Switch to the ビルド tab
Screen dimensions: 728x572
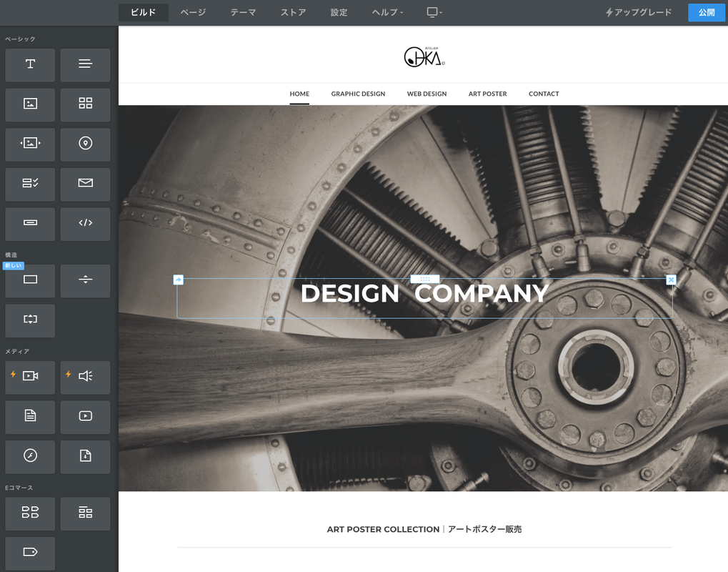[x=144, y=13]
